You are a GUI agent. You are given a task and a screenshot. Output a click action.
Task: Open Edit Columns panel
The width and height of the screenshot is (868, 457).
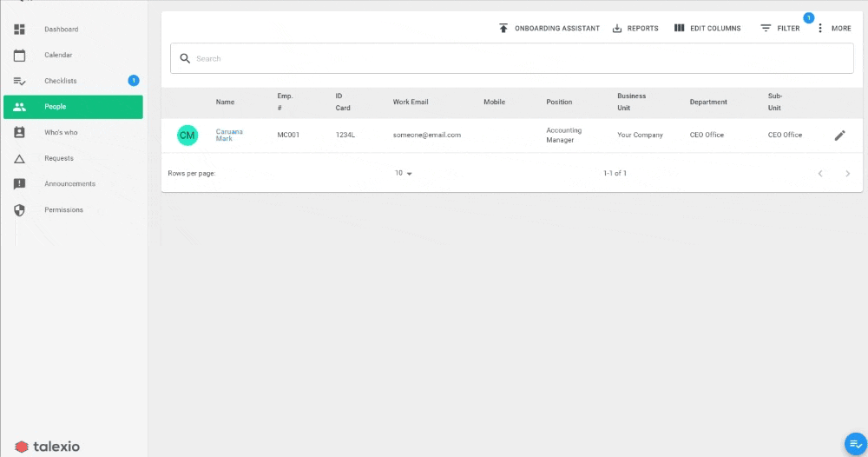point(707,29)
